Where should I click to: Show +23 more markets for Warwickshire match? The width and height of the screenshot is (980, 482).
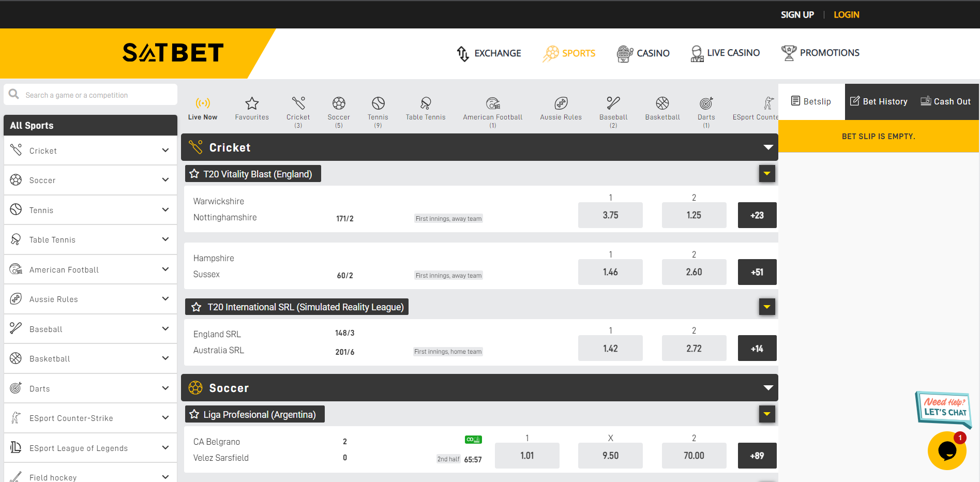click(757, 215)
